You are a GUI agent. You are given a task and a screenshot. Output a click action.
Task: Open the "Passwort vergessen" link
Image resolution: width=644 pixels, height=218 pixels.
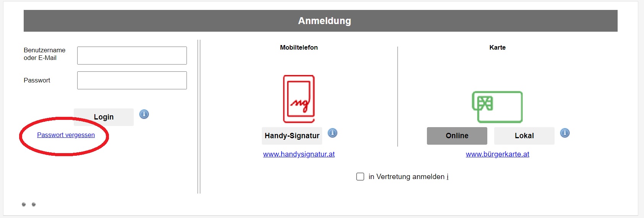(x=66, y=135)
